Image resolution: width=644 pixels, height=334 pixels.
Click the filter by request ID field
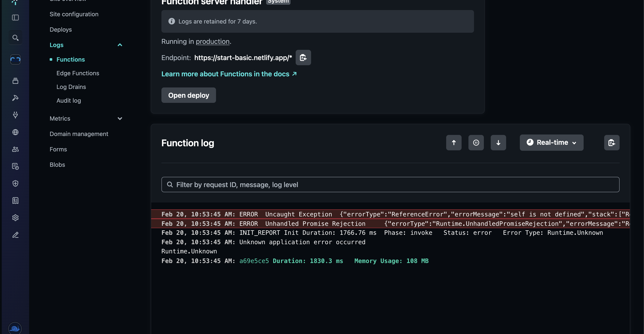pyautogui.click(x=391, y=185)
